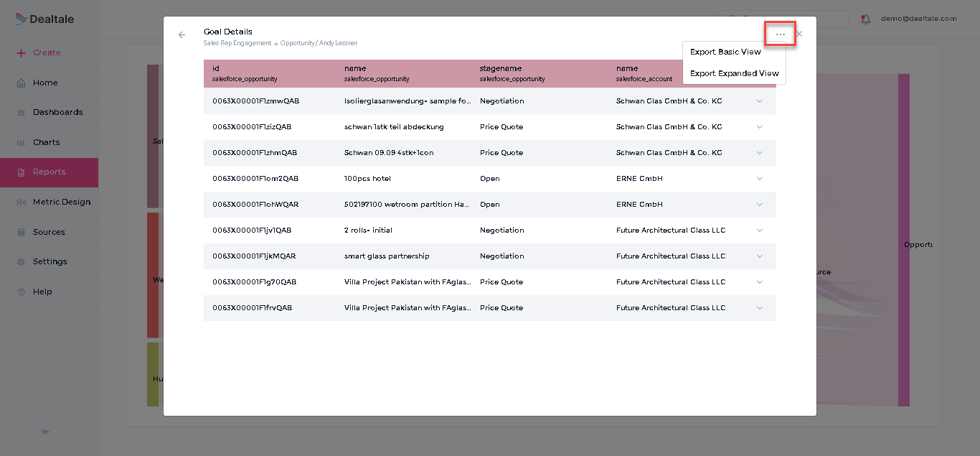
Task: Select Reports in the sidebar
Action: pyautogui.click(x=49, y=172)
